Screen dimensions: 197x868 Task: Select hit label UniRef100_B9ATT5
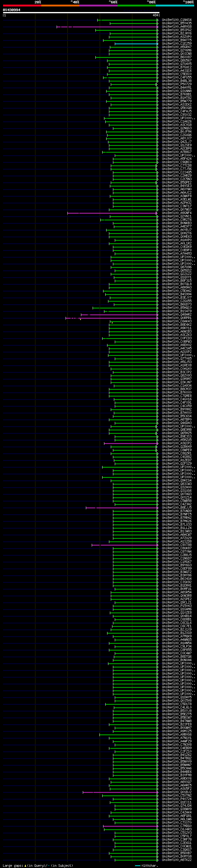pos(177,40)
